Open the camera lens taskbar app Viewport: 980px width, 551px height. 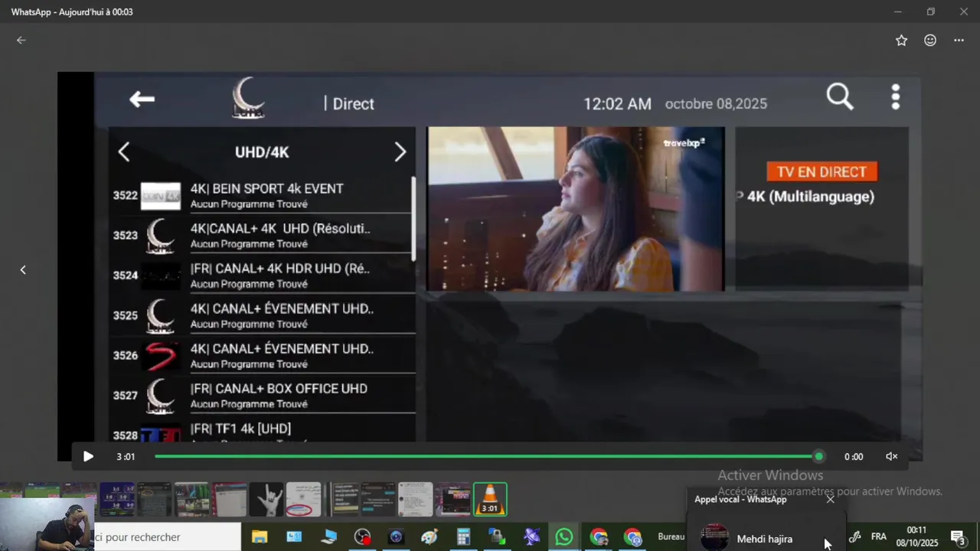point(396,537)
